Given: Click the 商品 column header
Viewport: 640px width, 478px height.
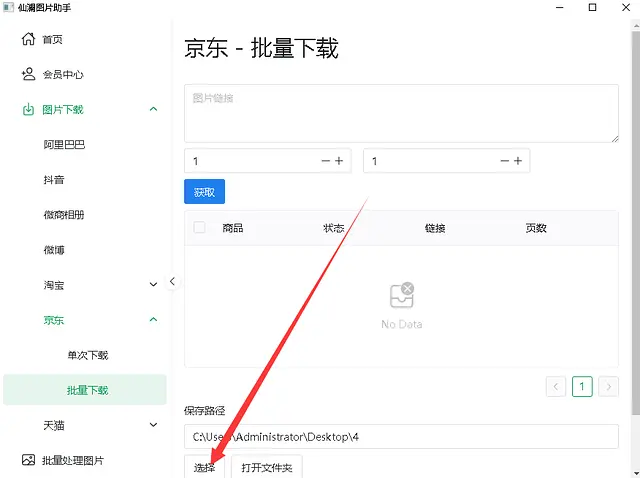Looking at the screenshot, I should tap(233, 228).
